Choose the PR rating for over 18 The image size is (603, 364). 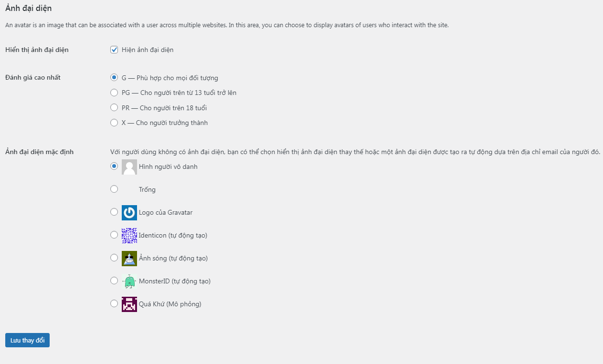(114, 108)
